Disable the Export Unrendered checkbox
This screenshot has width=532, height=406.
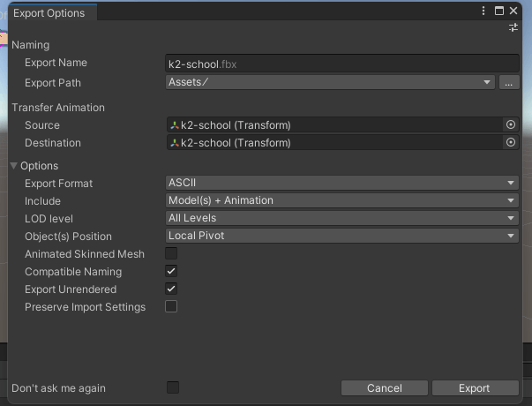(x=171, y=289)
